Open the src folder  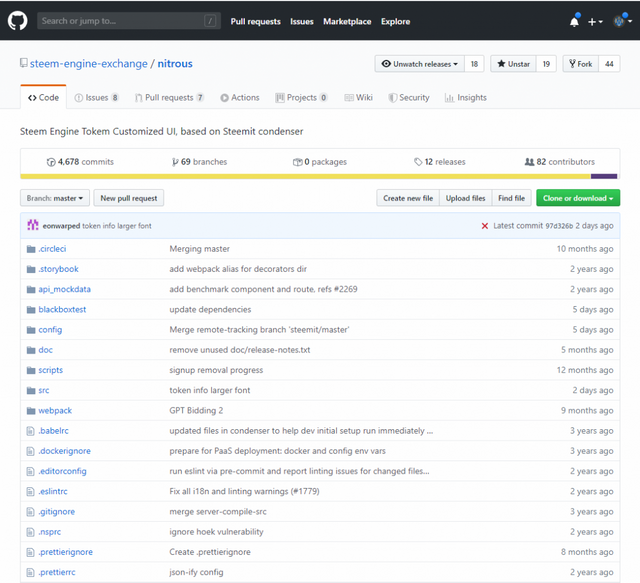point(44,390)
